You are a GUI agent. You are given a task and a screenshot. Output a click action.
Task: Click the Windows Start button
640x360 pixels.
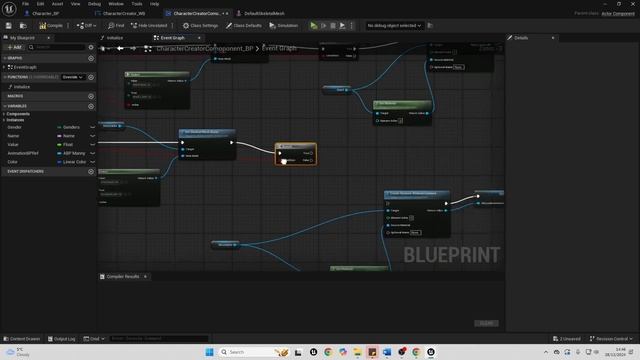click(209, 352)
